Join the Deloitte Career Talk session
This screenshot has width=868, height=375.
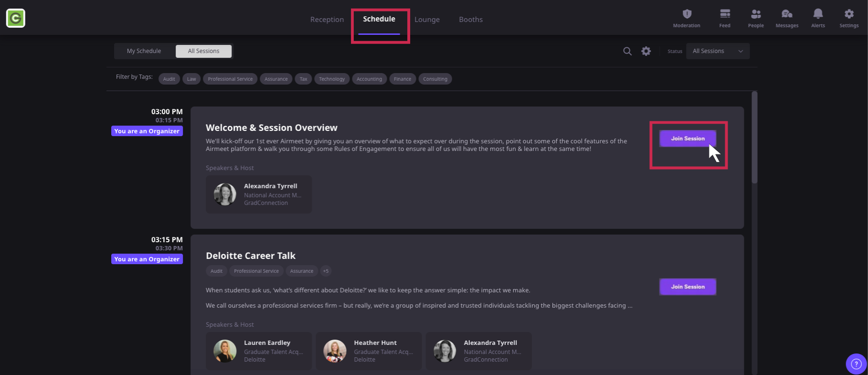pos(688,287)
